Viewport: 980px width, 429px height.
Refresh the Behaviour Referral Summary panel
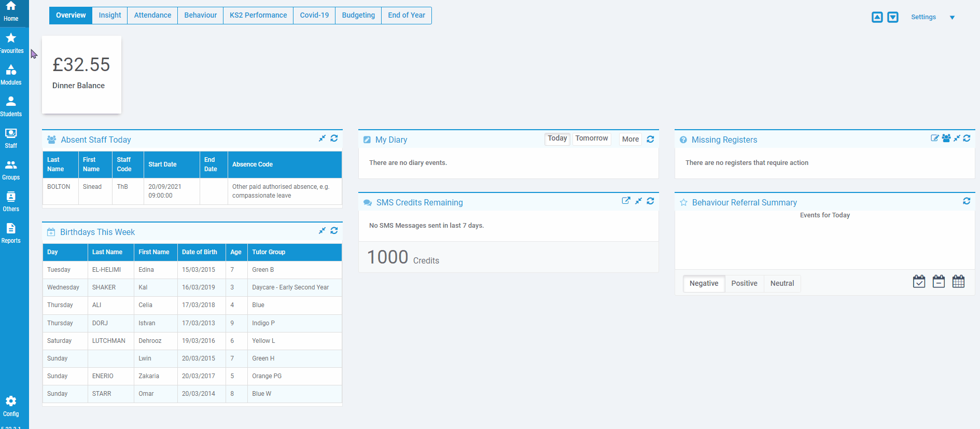click(x=967, y=201)
